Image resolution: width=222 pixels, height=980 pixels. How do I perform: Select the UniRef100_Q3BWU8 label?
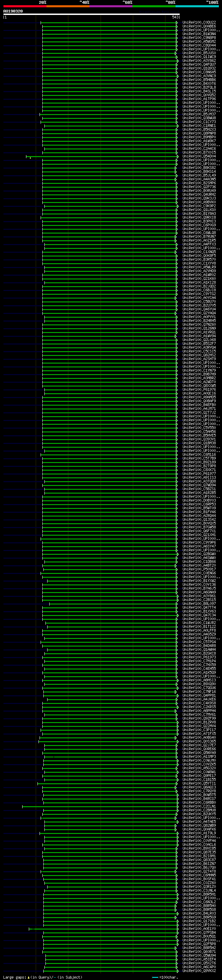click(199, 118)
